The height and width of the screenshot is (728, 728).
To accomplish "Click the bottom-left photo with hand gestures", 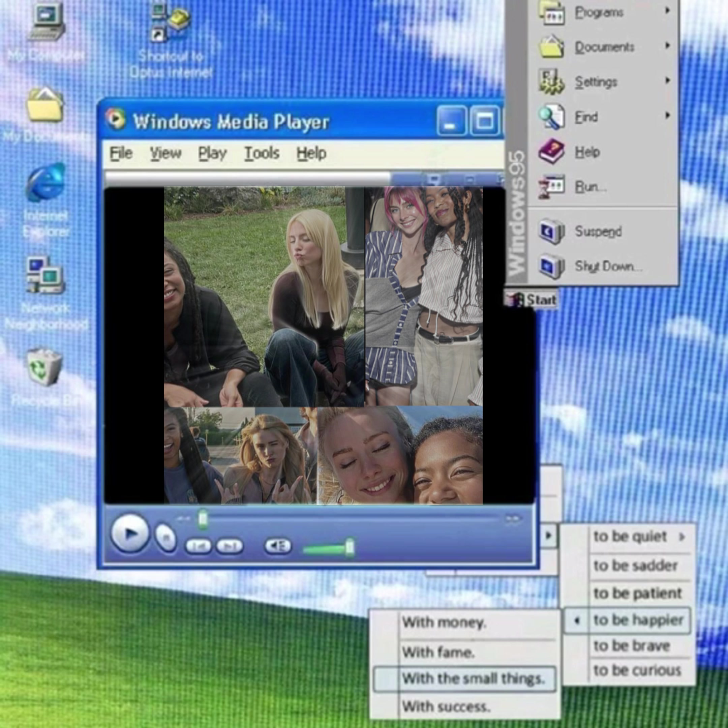I will point(240,456).
